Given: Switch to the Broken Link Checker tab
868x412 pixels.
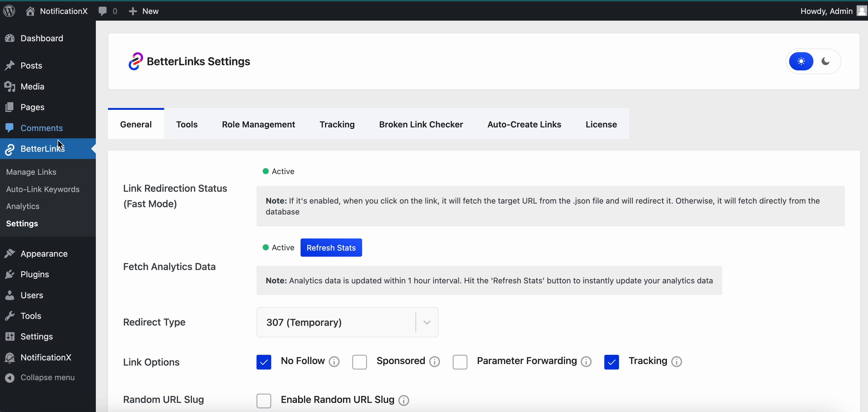Looking at the screenshot, I should pos(421,124).
